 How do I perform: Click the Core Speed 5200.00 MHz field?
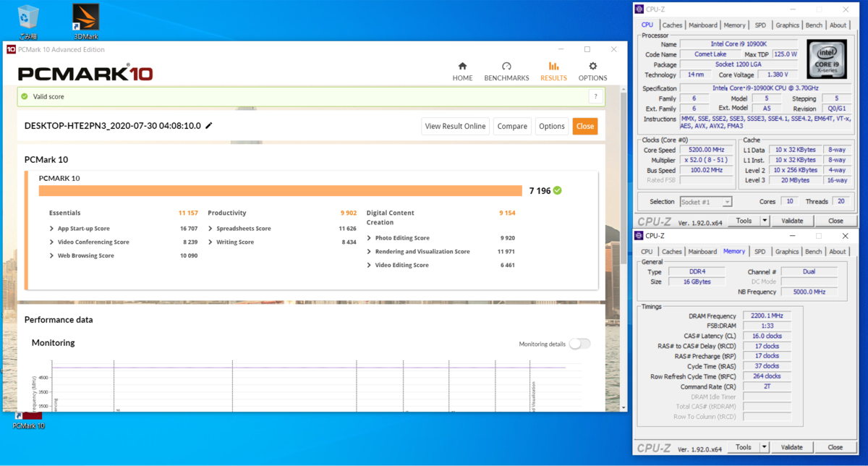point(705,150)
